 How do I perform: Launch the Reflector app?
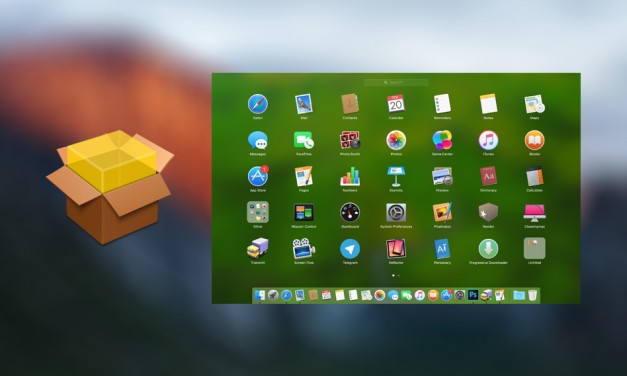396,248
